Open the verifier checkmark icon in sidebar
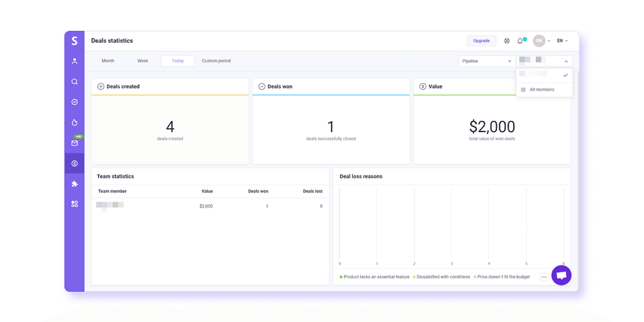 [x=74, y=102]
